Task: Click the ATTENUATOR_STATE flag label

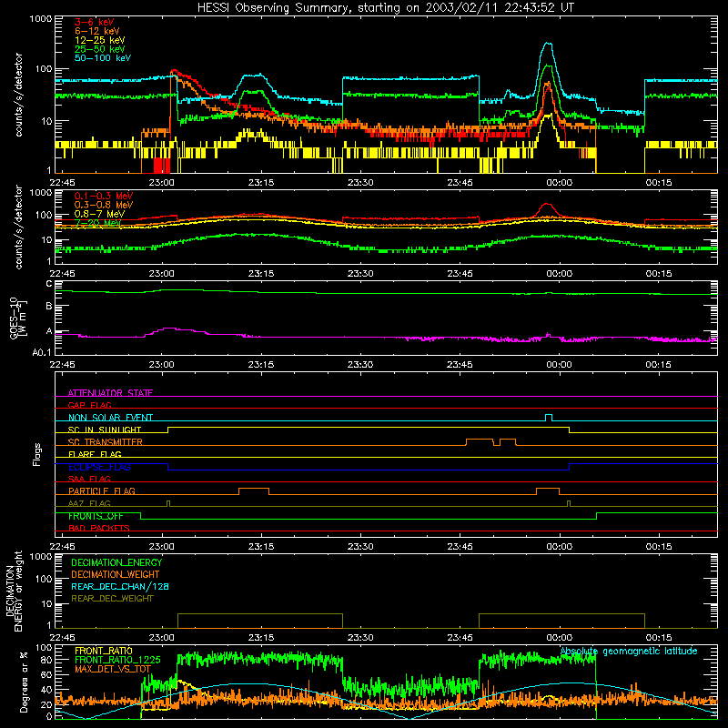Action: 110,393
